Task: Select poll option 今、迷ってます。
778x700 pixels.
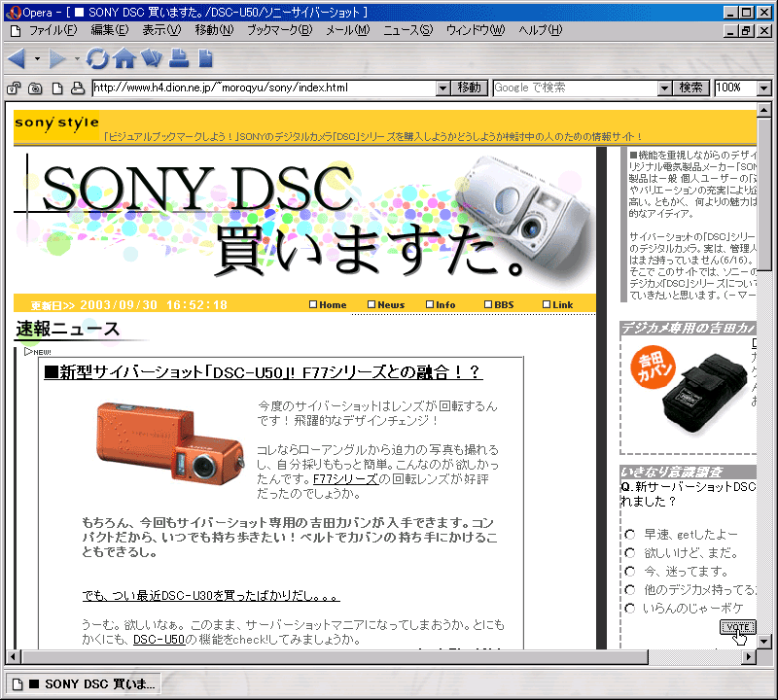Action: tap(630, 571)
